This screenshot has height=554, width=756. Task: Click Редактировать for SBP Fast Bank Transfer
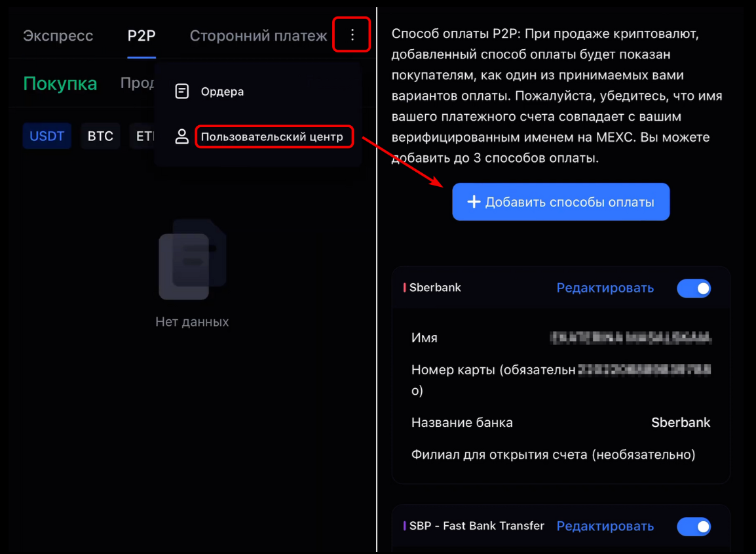[x=605, y=526]
